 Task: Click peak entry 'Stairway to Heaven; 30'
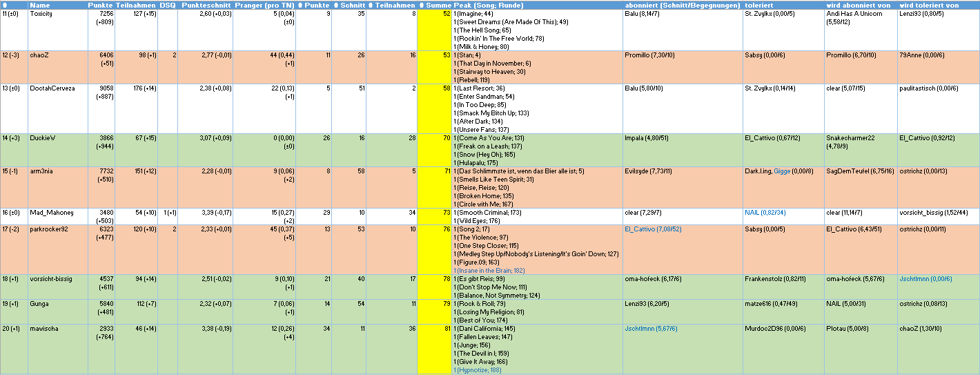point(489,72)
